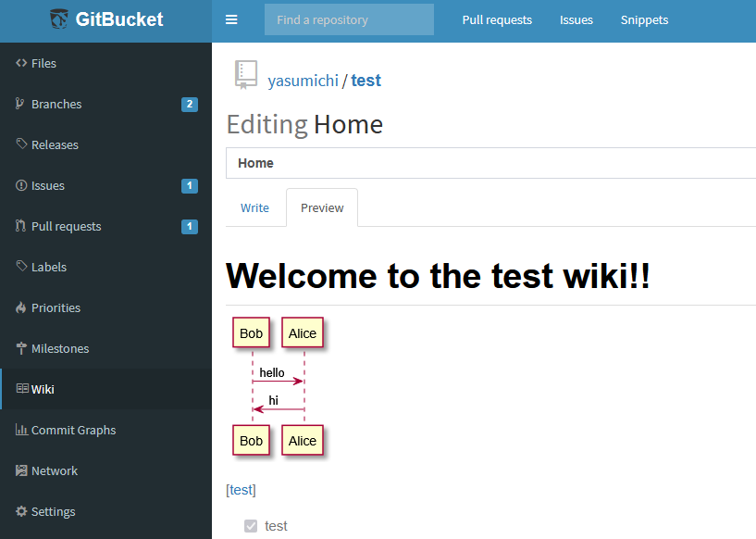Image resolution: width=756 pixels, height=539 pixels.
Task: Click the Home page name input field
Action: pyautogui.click(x=490, y=163)
